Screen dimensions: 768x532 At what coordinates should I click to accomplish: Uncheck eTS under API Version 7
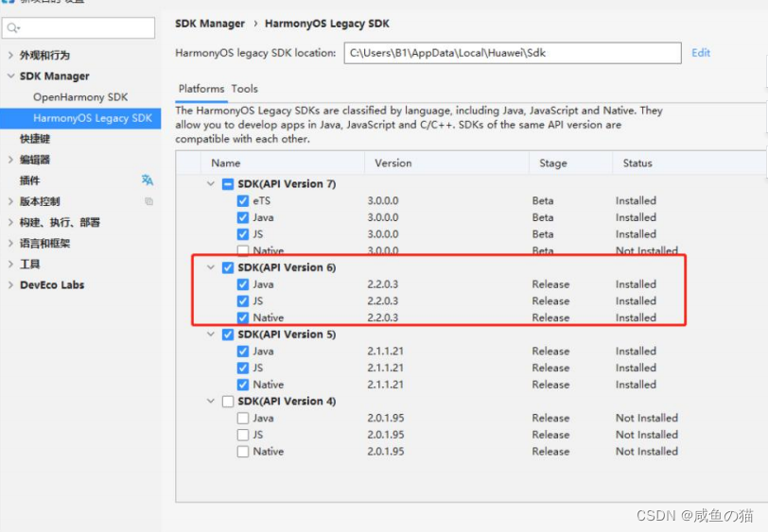click(243, 200)
